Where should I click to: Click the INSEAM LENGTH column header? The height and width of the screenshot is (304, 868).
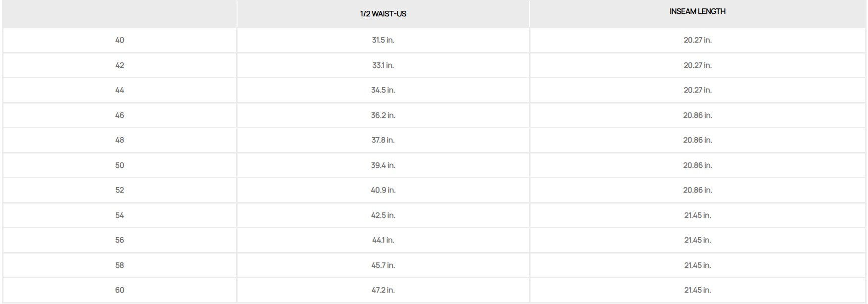(x=697, y=11)
